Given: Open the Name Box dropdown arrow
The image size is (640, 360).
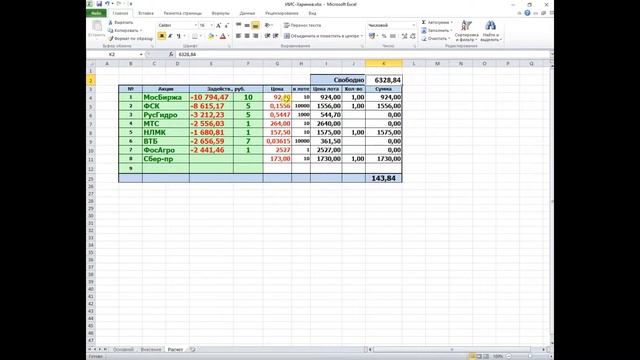Looking at the screenshot, I should [141, 54].
